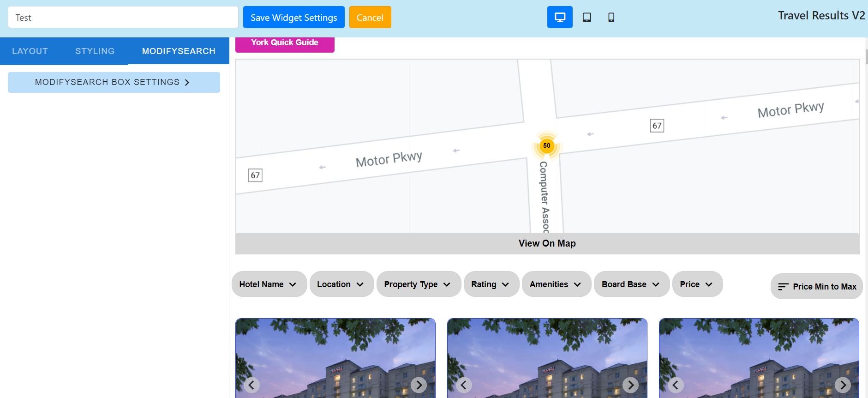Switch to tablet preview mode icon
This screenshot has height=398, width=868.
click(x=587, y=17)
